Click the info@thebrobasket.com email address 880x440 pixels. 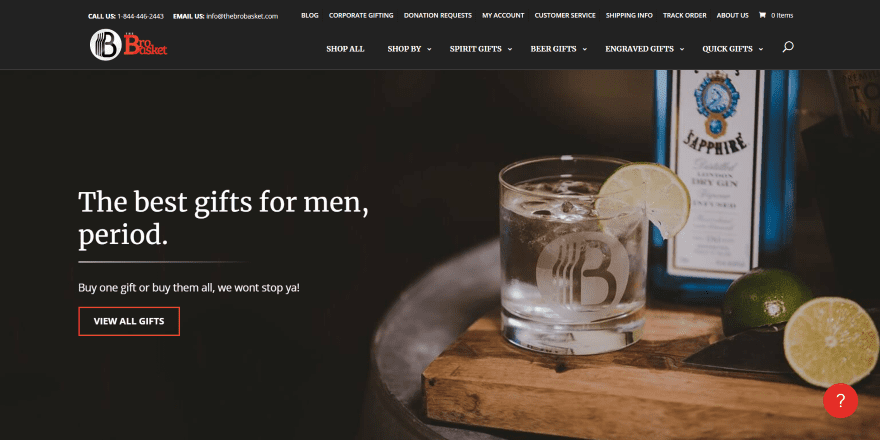pos(242,16)
